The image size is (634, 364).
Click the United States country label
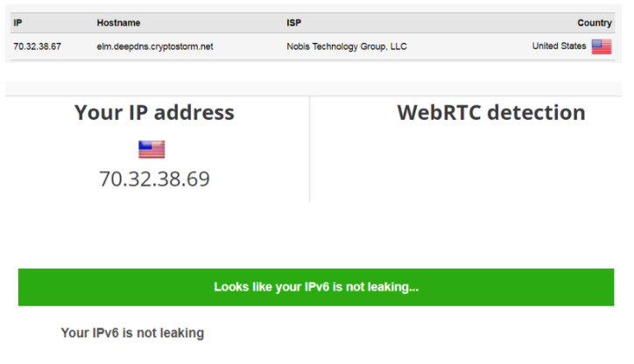(x=559, y=46)
